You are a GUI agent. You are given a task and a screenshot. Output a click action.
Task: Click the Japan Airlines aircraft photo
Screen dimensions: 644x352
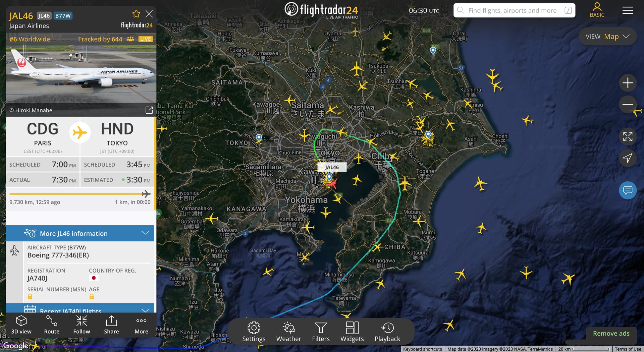point(81,74)
